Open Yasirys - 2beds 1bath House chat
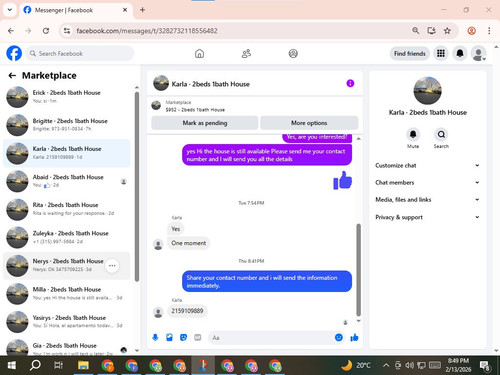The image size is (500, 375). pos(67,322)
